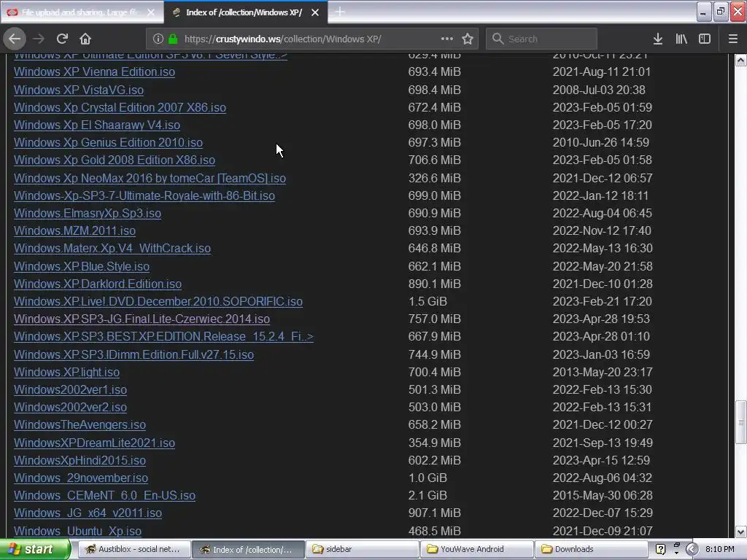Toggle the browser sidebar icon

point(705,39)
